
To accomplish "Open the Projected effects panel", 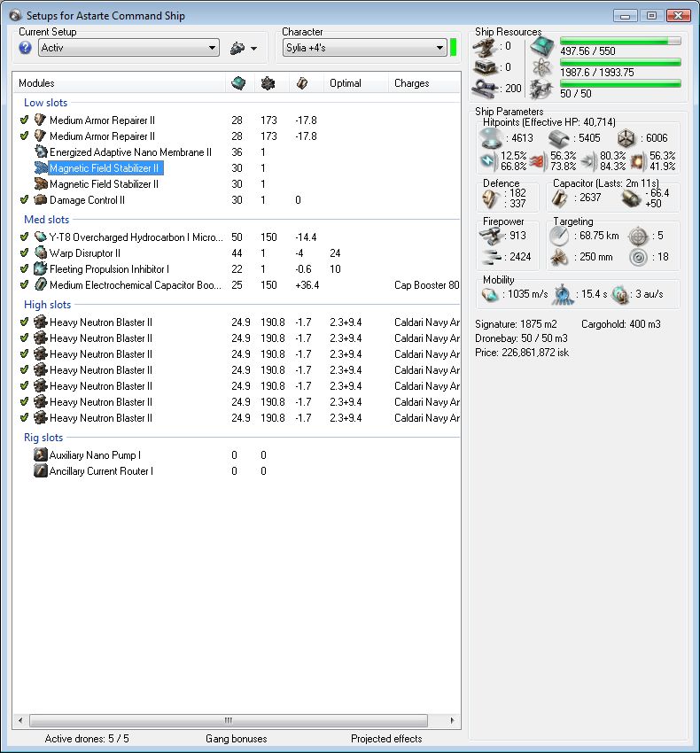I will pyautogui.click(x=386, y=739).
